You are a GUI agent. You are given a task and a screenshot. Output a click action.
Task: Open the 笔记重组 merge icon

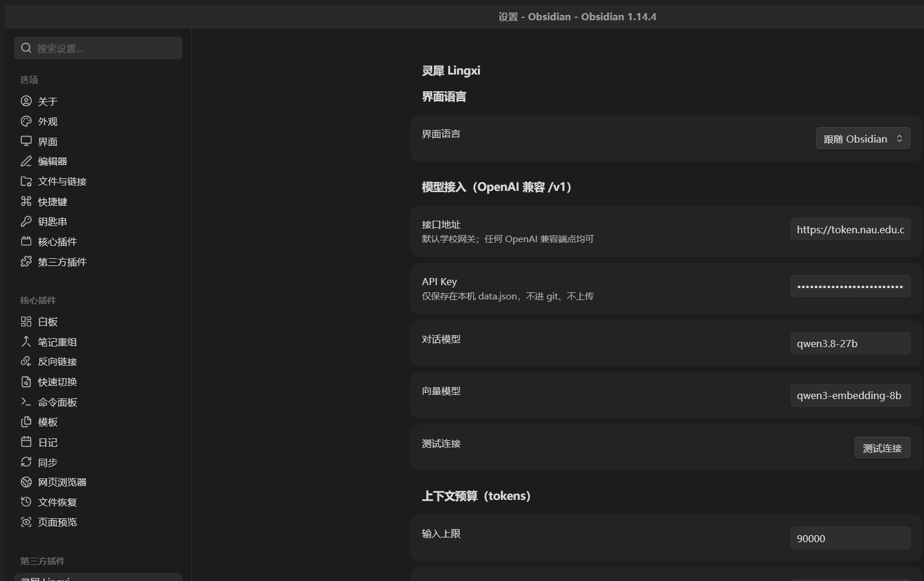(x=26, y=342)
